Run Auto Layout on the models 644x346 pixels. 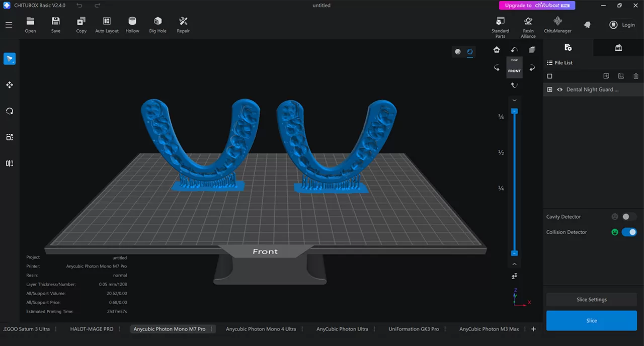[107, 25]
